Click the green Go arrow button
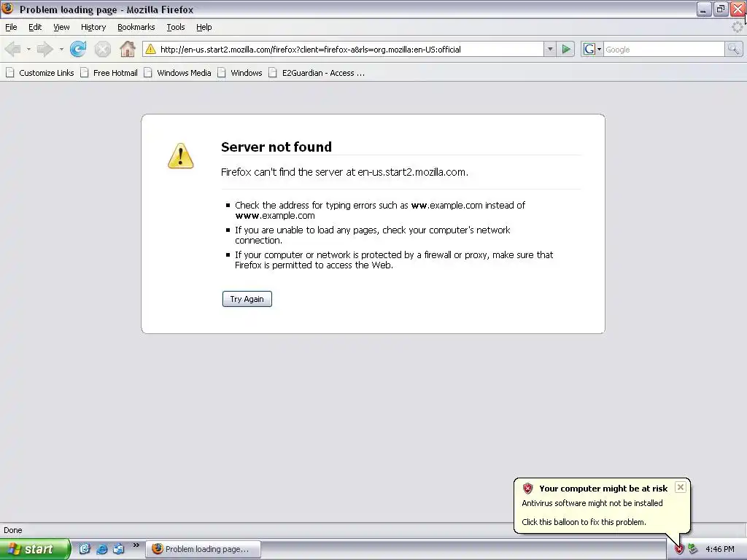 tap(566, 49)
